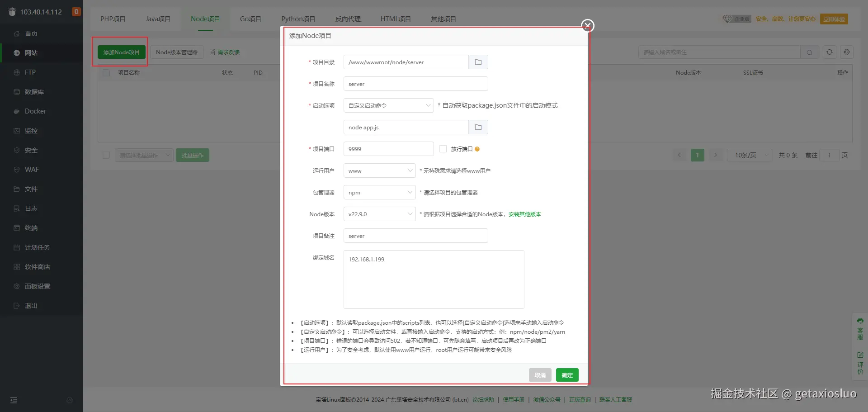Expand the 运行用户 www dropdown
This screenshot has height=412, width=868.
click(380, 170)
